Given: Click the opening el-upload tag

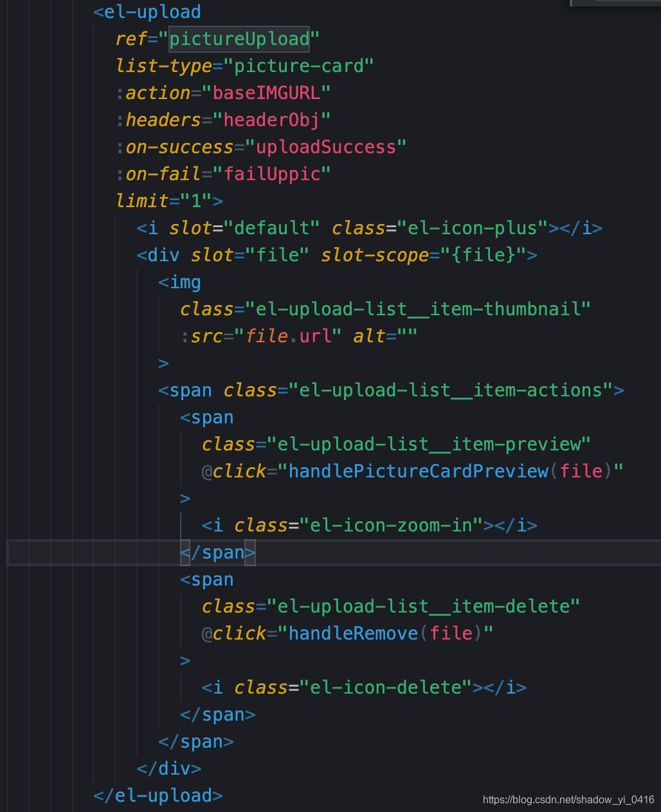Looking at the screenshot, I should [147, 12].
